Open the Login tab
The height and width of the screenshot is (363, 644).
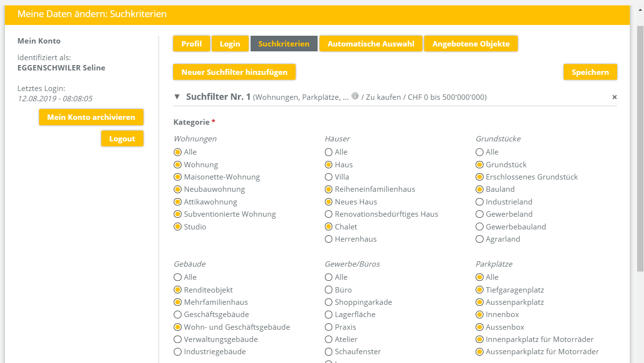[230, 44]
